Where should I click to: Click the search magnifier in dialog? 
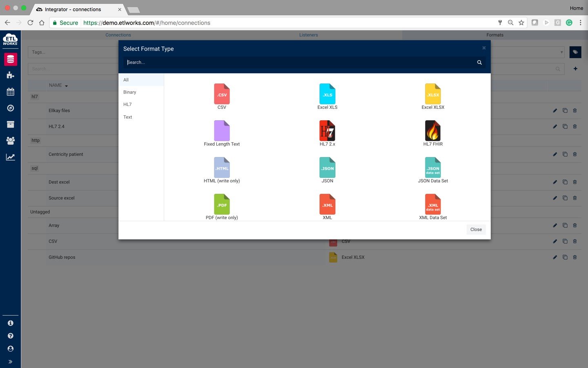coord(479,63)
